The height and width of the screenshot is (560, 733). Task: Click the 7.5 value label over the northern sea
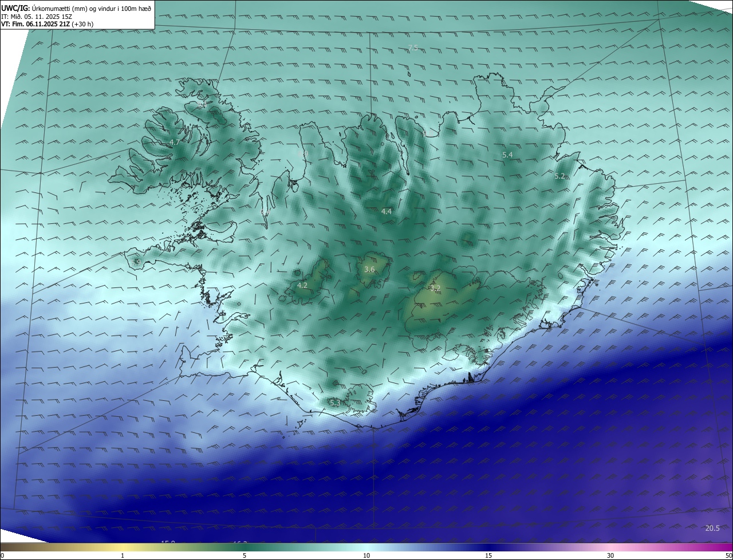point(413,48)
